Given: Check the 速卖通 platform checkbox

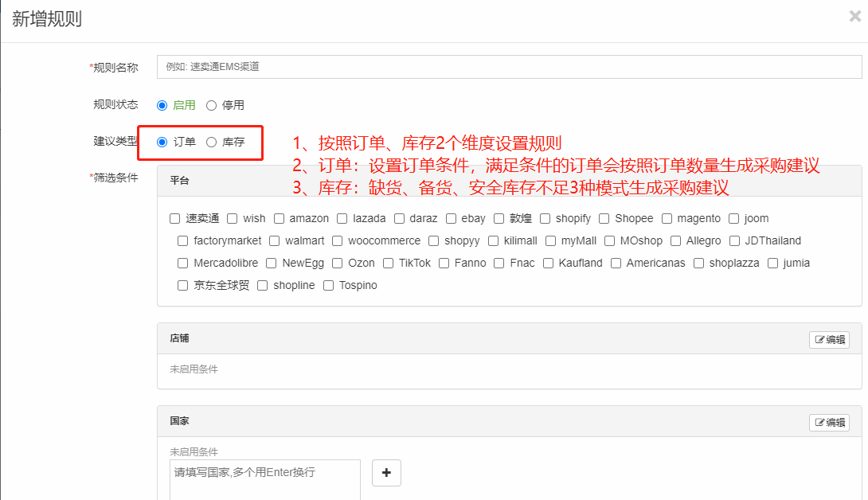Looking at the screenshot, I should coord(175,219).
